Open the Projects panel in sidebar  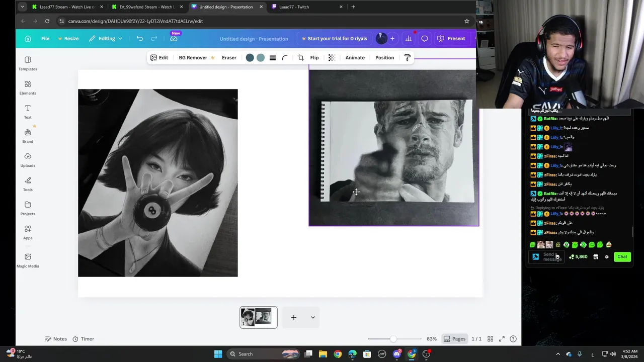click(x=28, y=208)
